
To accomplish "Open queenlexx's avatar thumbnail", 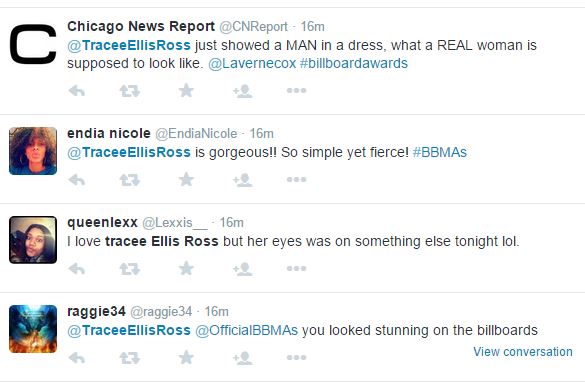I will [x=33, y=240].
